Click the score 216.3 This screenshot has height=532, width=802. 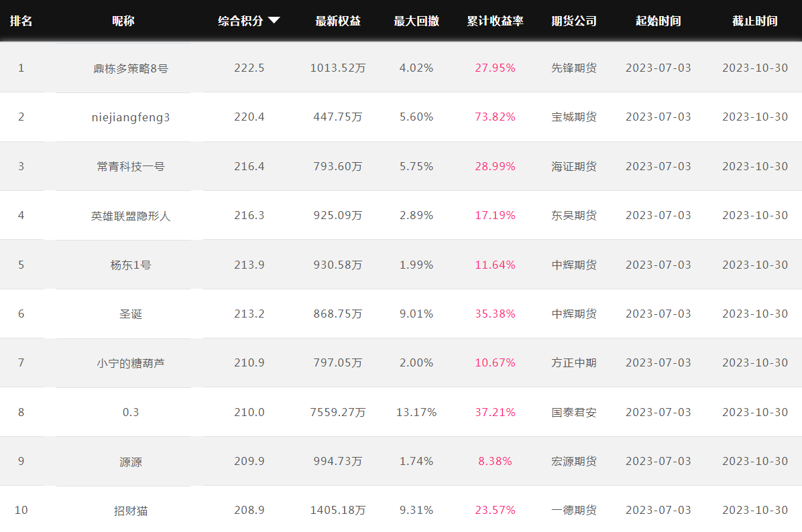(x=249, y=216)
